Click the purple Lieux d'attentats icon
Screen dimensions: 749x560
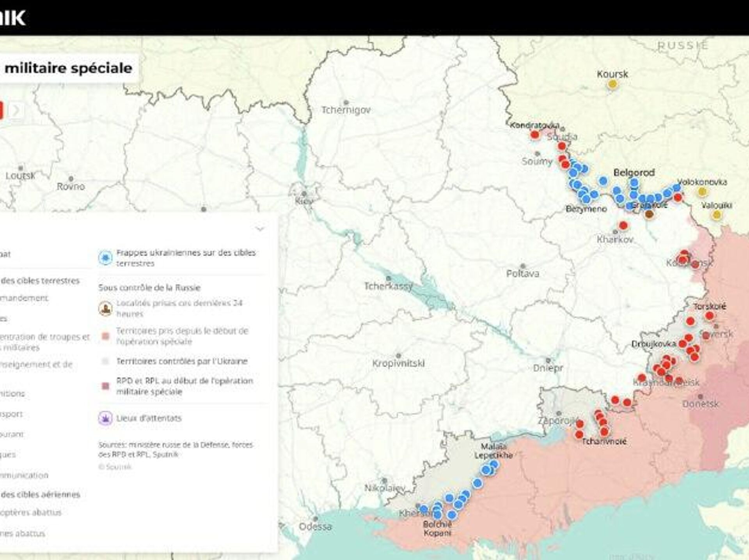point(105,418)
